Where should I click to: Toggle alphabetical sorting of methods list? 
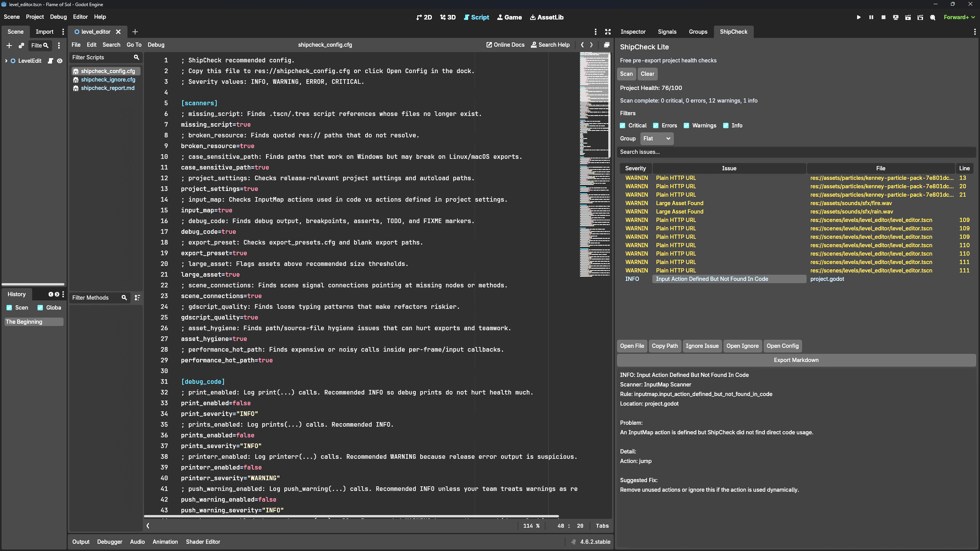pos(137,298)
